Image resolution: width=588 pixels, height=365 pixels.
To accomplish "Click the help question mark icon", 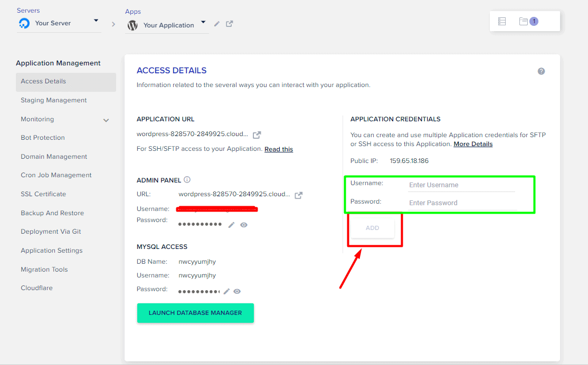I will click(x=541, y=71).
